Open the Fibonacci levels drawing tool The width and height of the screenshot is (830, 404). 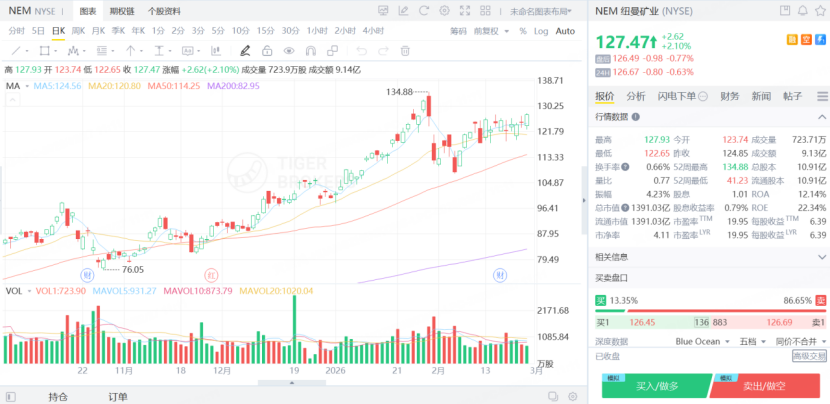tap(102, 51)
